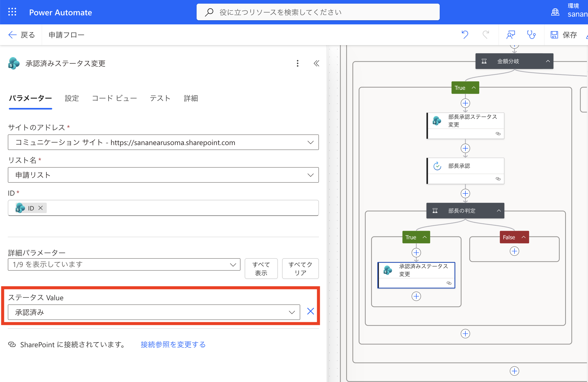Image resolution: width=588 pixels, height=382 pixels.
Task: Add action above 部長承認ステータス変更
Action: click(x=465, y=103)
